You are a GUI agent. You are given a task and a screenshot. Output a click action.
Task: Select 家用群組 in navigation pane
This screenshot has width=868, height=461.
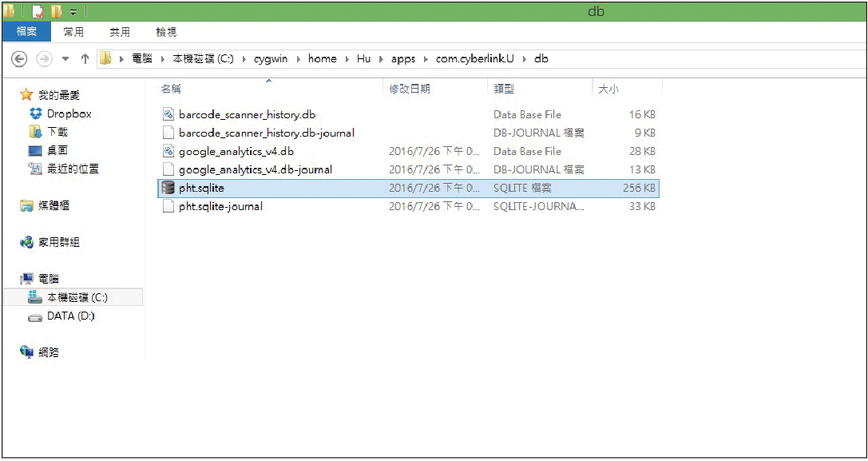coord(58,242)
